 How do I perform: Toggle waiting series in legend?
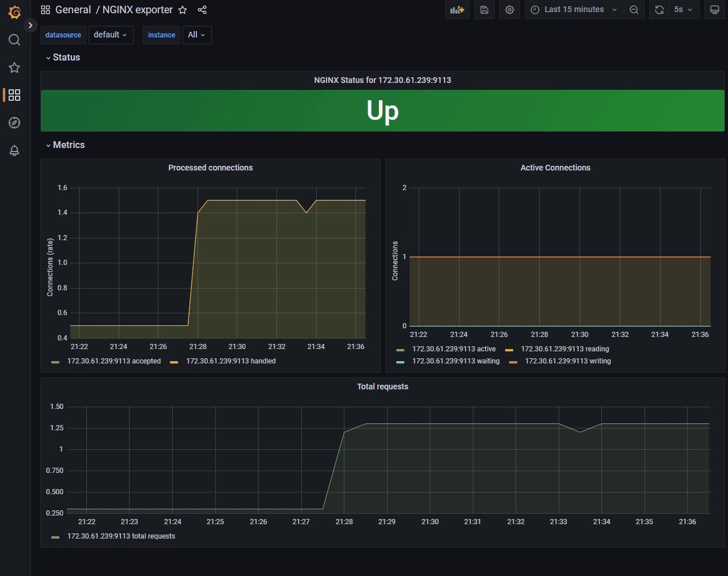point(456,361)
